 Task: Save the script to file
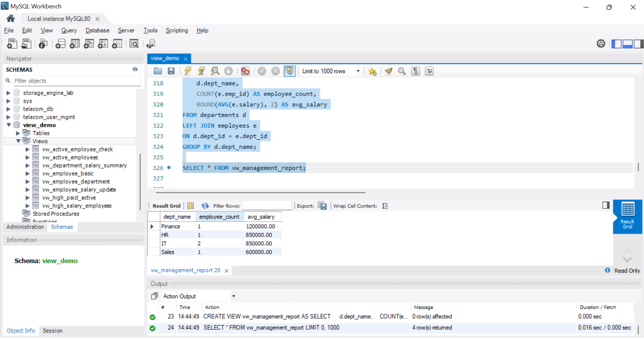(171, 71)
